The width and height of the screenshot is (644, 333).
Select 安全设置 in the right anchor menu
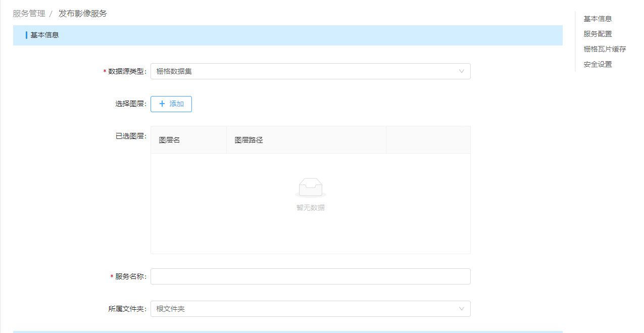point(598,64)
